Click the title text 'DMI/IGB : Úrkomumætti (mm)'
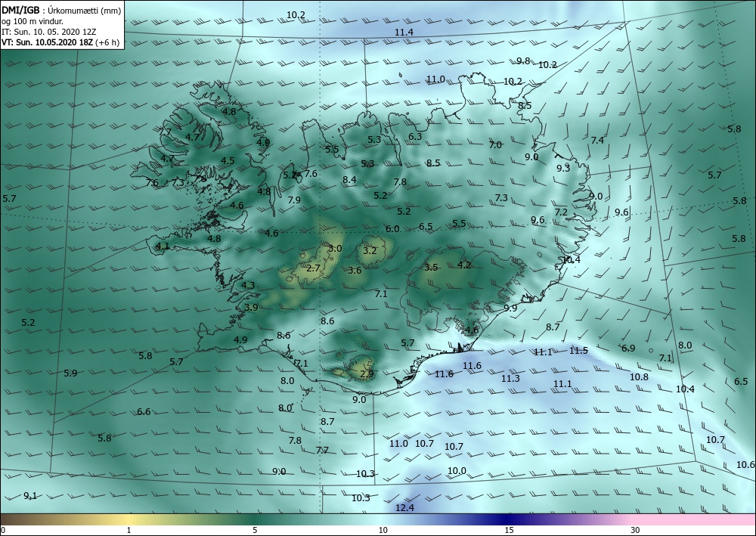Viewport: 756px width, 536px height. click(61, 11)
